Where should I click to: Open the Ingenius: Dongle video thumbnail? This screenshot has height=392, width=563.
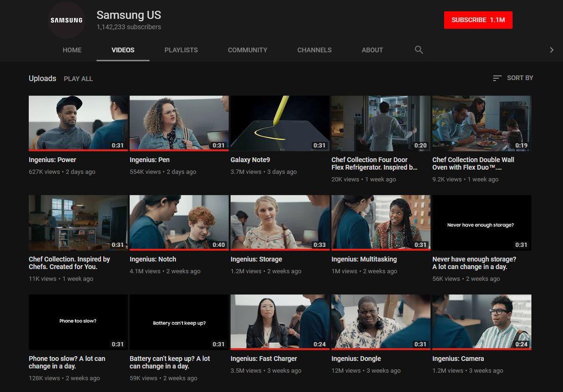(381, 322)
